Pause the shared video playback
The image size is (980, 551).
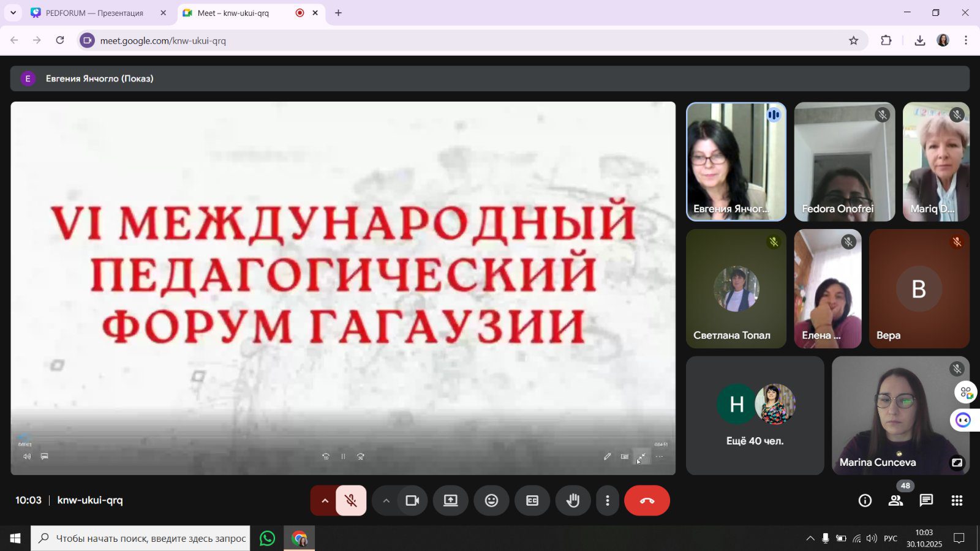tap(343, 456)
